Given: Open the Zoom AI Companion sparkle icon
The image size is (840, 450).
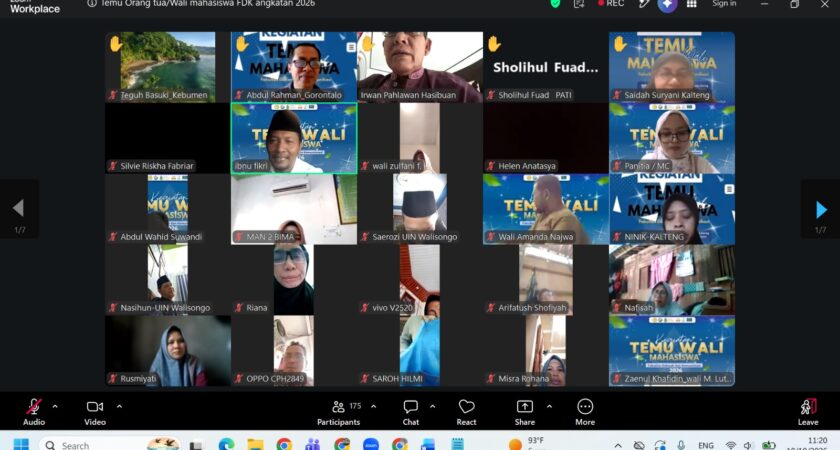Looking at the screenshot, I should [667, 4].
